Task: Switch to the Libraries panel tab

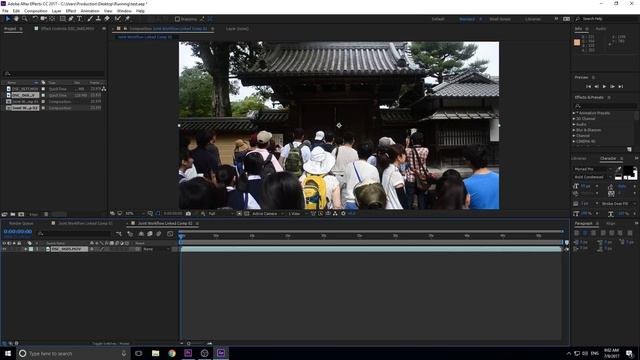Action: [578, 158]
